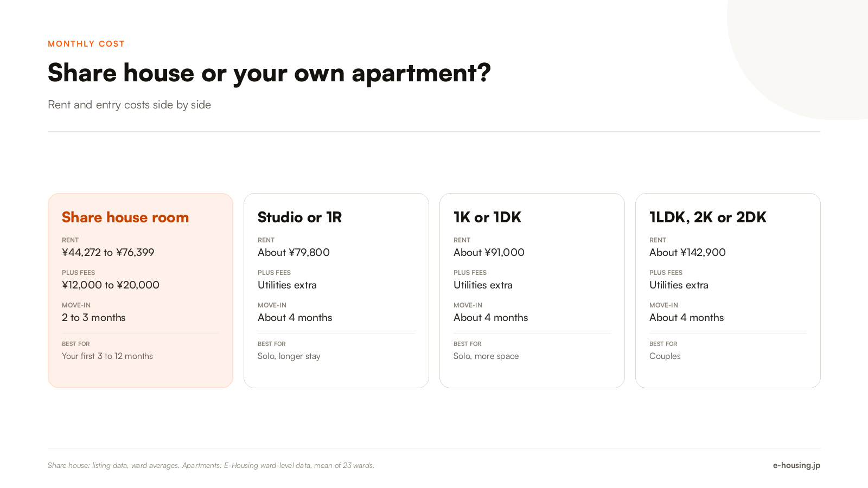Select rent value 'About ¥79,800'
Image resolution: width=868 pixels, height=488 pixels.
[293, 252]
